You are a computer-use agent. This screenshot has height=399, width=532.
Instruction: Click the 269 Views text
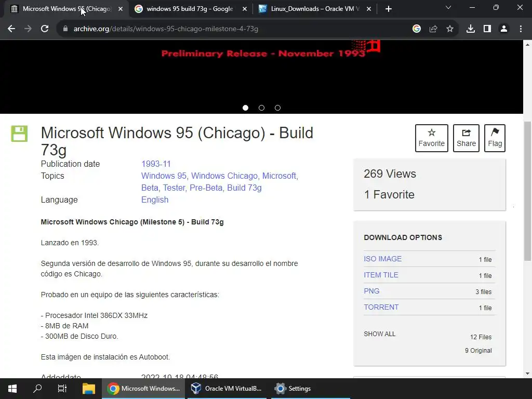pos(390,174)
